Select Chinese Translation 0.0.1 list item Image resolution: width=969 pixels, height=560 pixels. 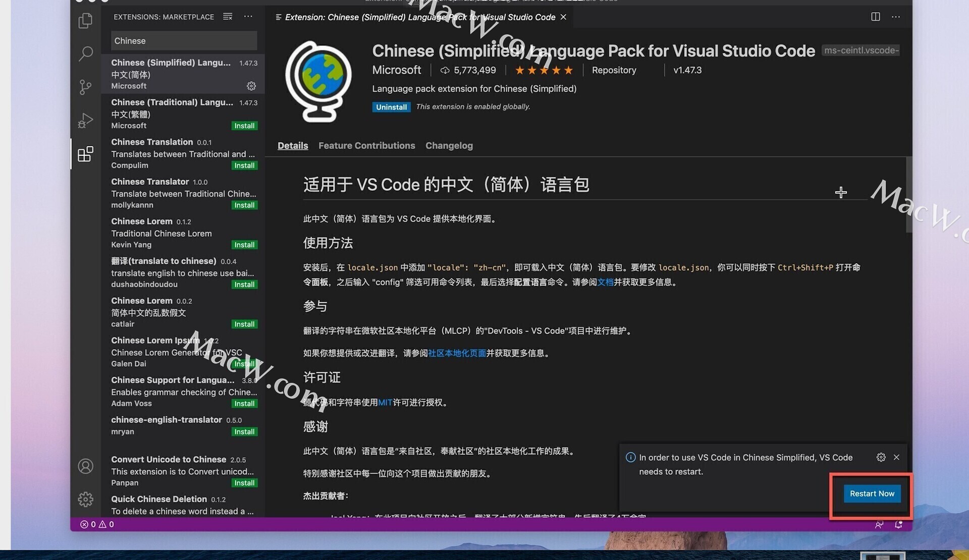coord(183,153)
